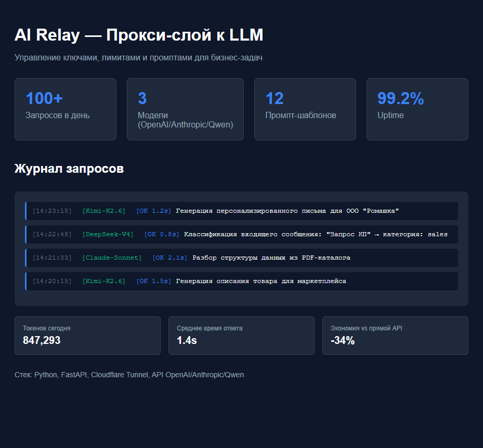Click the "Экономия vs прямой API" label
The image size is (483, 448).
pyautogui.click(x=367, y=328)
